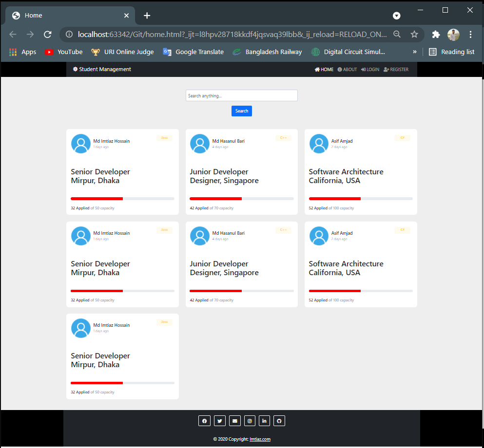Click Md Imtiaz Hossain's profile avatar
Screen dimensions: 484x448
tap(81, 144)
